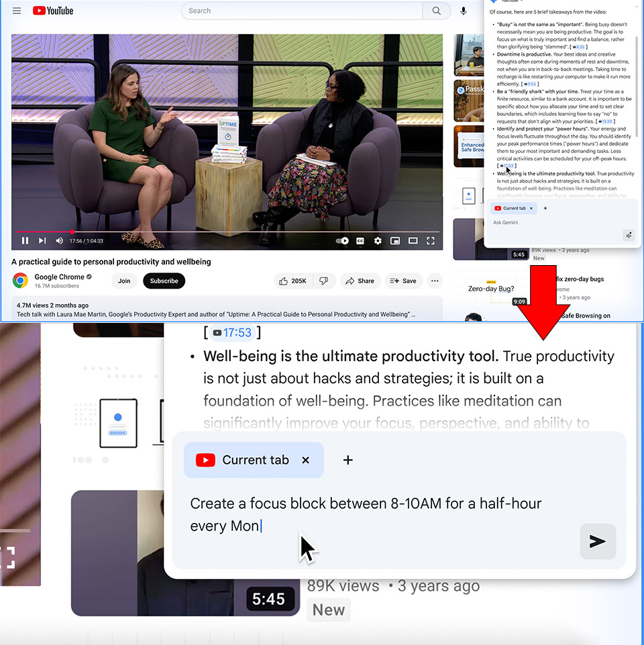
Task: Start voice search with the microphone icon
Action: [464, 11]
